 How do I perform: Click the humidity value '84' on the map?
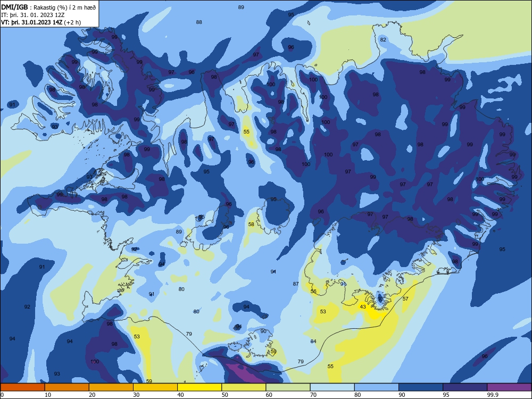point(313,342)
